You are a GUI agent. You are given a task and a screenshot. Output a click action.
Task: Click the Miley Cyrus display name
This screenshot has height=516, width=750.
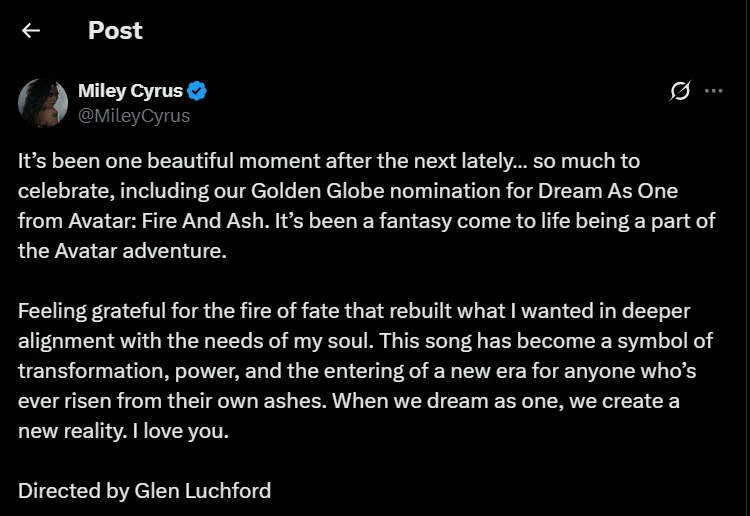[x=130, y=91]
